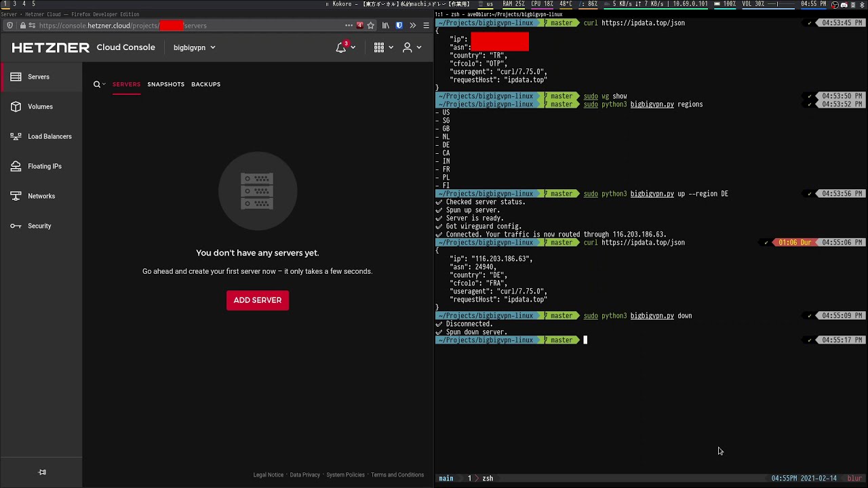Click the '01:06 Dur' prompt segment
The height and width of the screenshot is (488, 868).
(795, 243)
